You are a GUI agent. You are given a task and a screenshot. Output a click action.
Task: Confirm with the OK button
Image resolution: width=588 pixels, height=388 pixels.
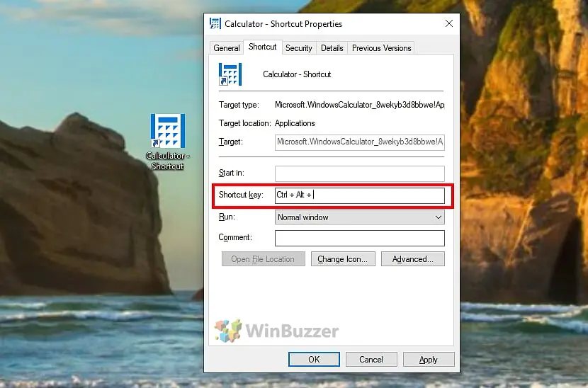pos(314,359)
